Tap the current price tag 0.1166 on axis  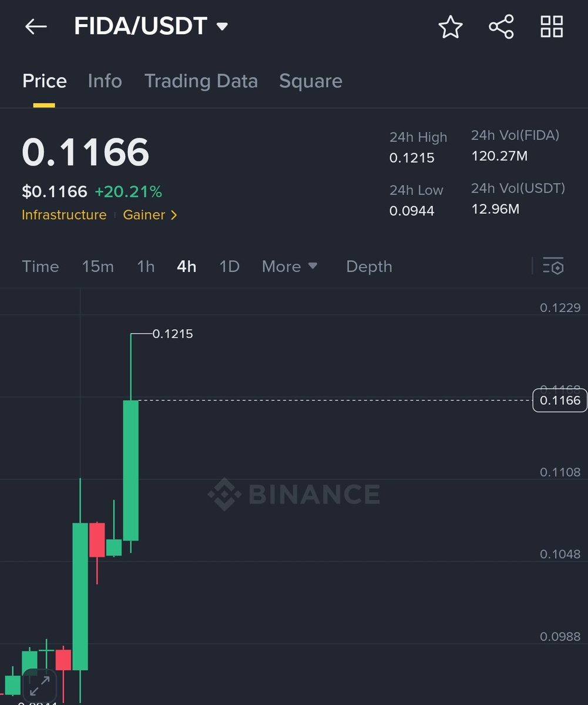[560, 400]
